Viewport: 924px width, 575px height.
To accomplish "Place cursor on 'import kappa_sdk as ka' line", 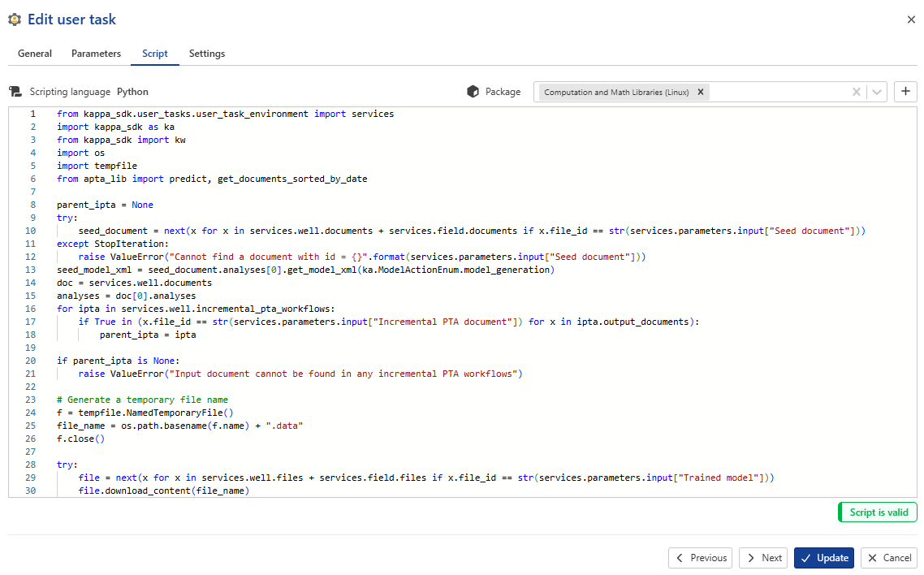I will (115, 127).
